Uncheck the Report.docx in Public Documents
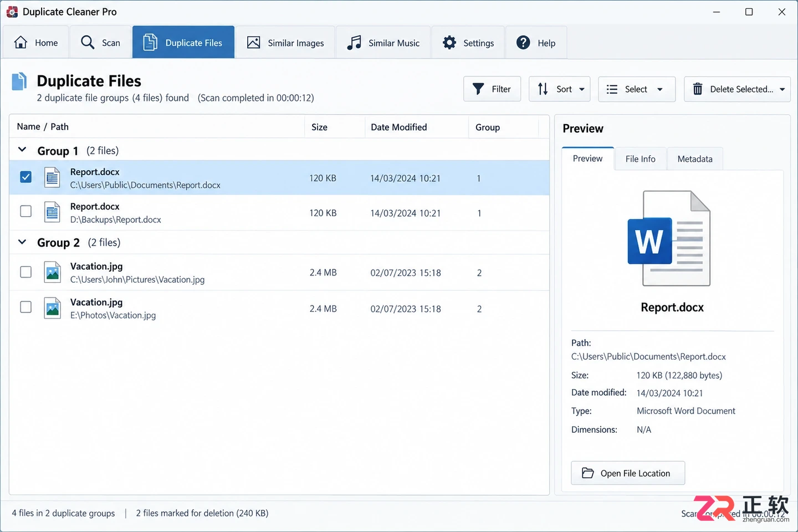Screen dimensions: 798x532 click(x=25, y=177)
